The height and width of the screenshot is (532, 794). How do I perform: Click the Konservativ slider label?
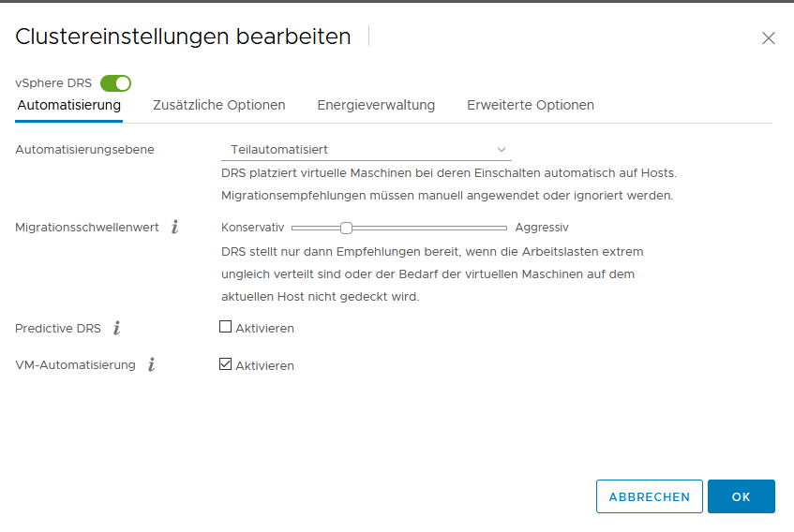click(x=252, y=228)
